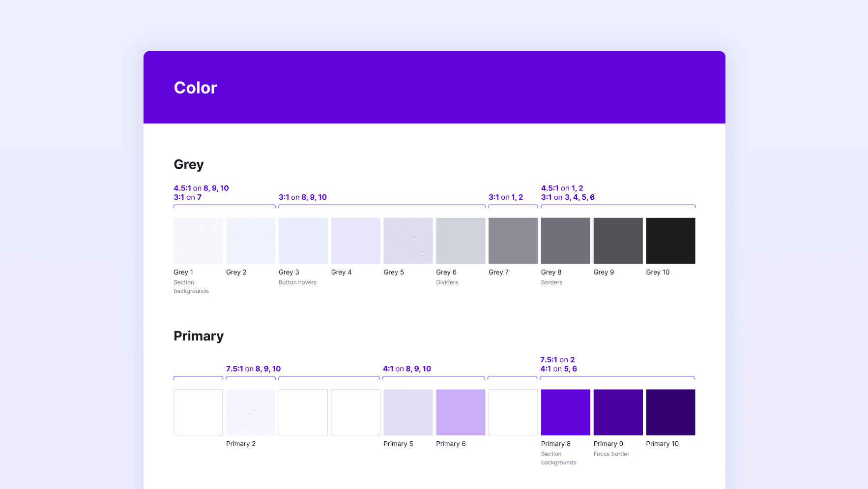Select the Grey 10 color swatch

click(670, 241)
